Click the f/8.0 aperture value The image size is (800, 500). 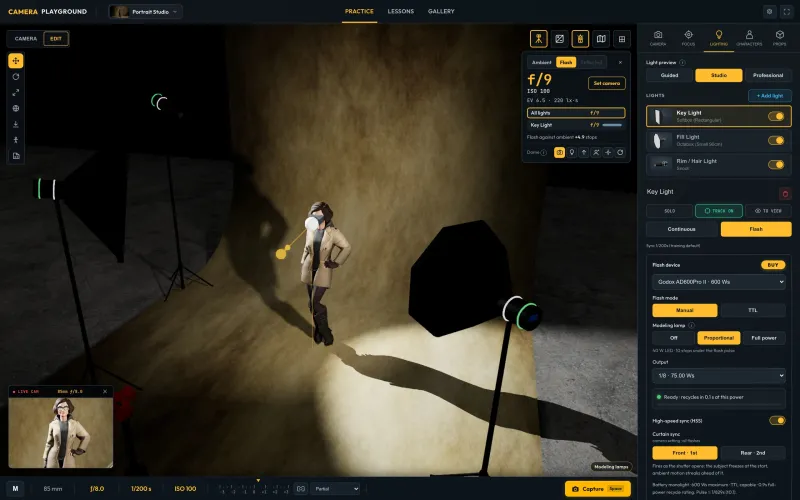pyautogui.click(x=97, y=489)
